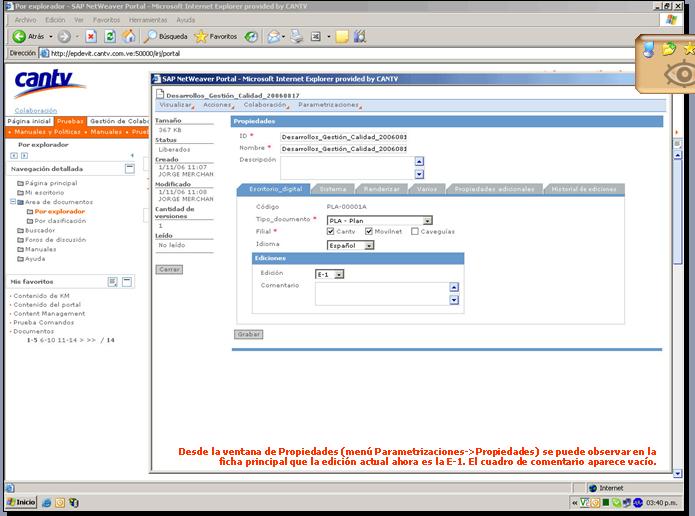Click the browser address bar URL
Screen dimensions: 695x516
(x=115, y=53)
